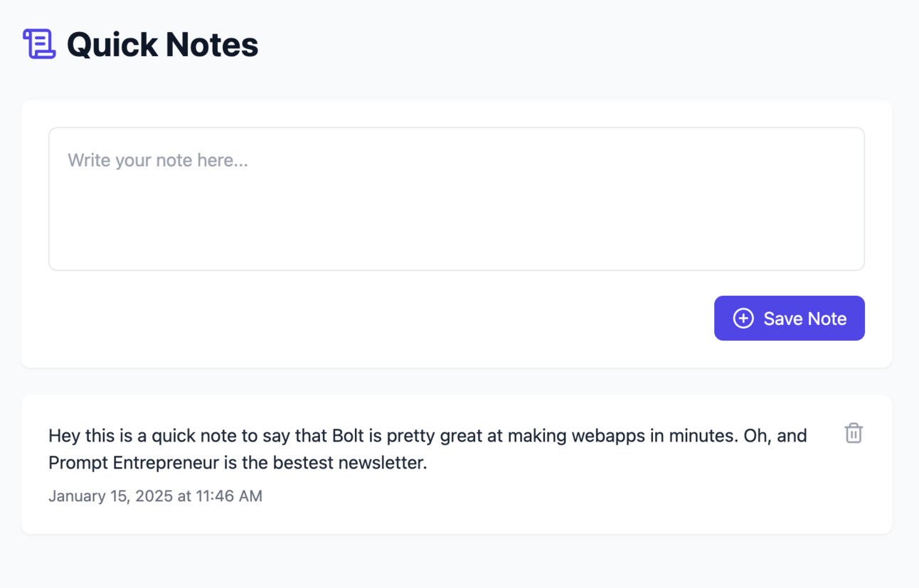Click the scroll logo icon beside Quick Notes
919x588 pixels.
pos(39,44)
